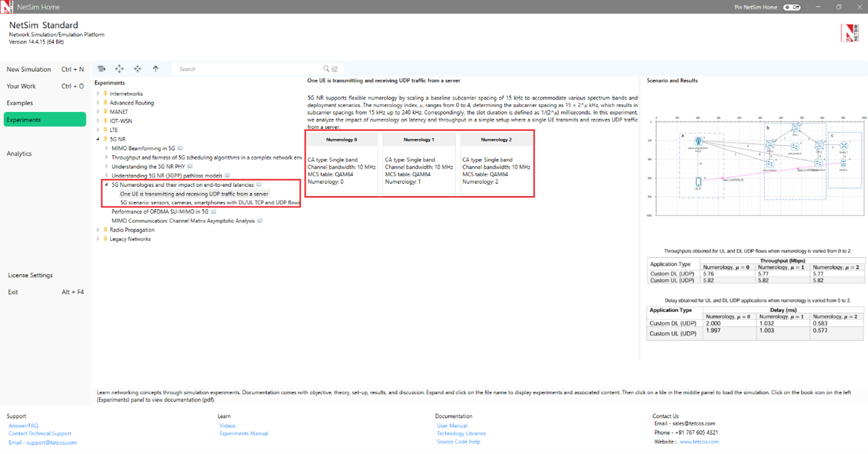The width and height of the screenshot is (868, 454).
Task: Select the 5G scenario sensors cameras smartphones item
Action: pos(210,202)
